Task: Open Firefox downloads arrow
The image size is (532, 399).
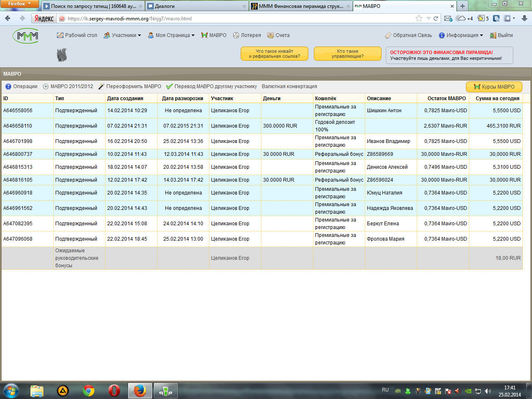Action: 525,18
